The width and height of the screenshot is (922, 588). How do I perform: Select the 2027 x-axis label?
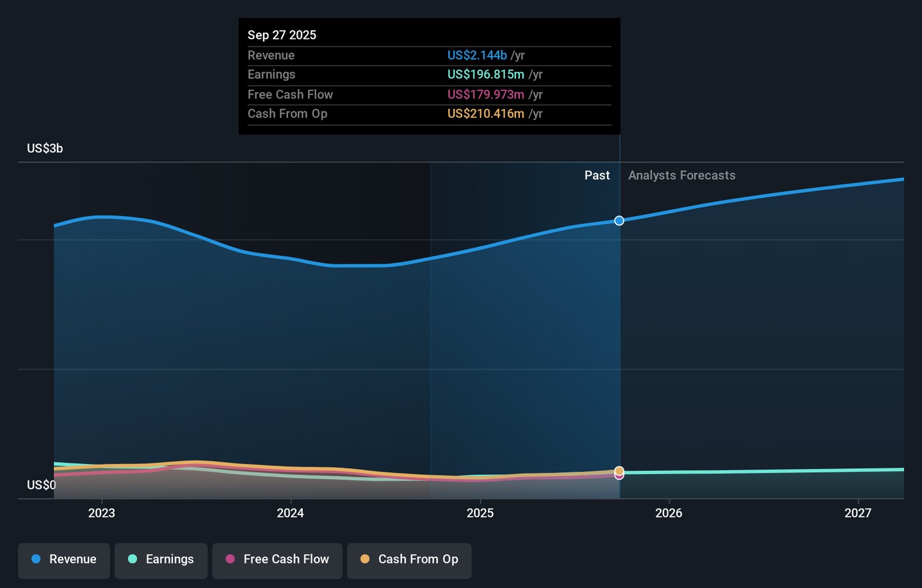click(x=857, y=513)
